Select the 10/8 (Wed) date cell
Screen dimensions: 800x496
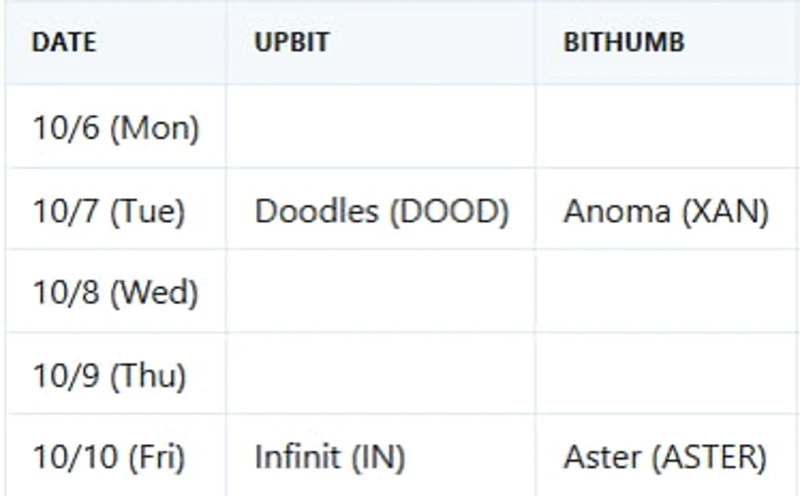click(116, 293)
